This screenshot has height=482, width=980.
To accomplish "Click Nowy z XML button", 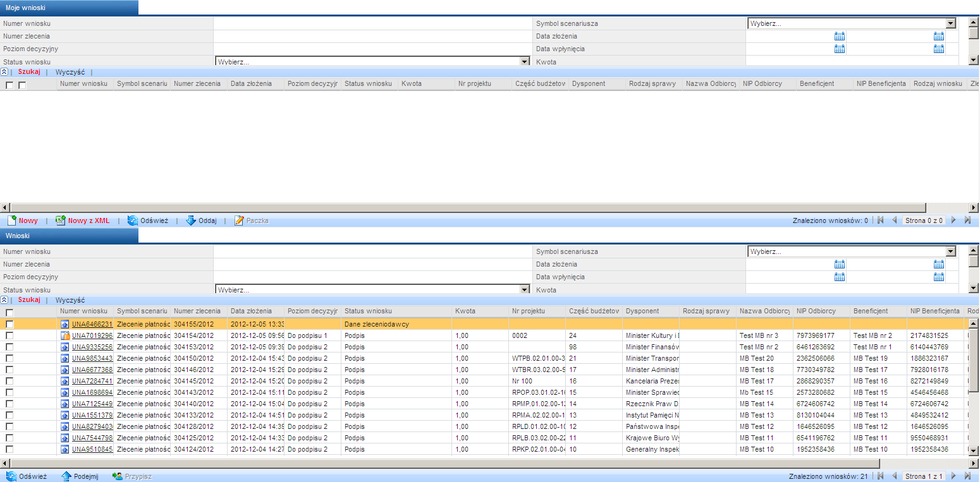I will 82,220.
